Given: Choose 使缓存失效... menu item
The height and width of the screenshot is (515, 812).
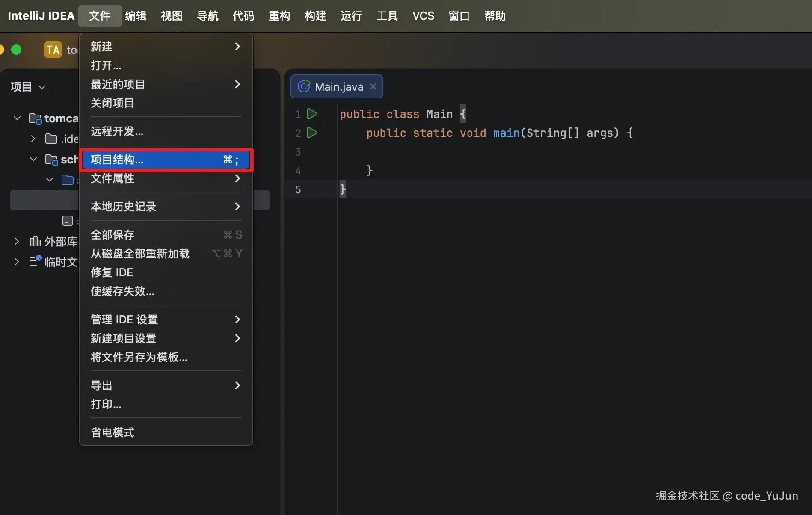Looking at the screenshot, I should (166, 291).
